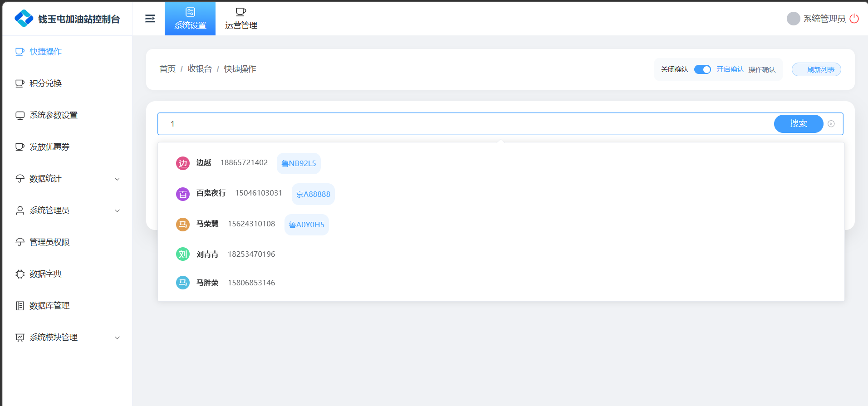This screenshot has height=406, width=868.
Task: Expand the 系统模块管理 sidebar menu
Action: pyautogui.click(x=68, y=338)
